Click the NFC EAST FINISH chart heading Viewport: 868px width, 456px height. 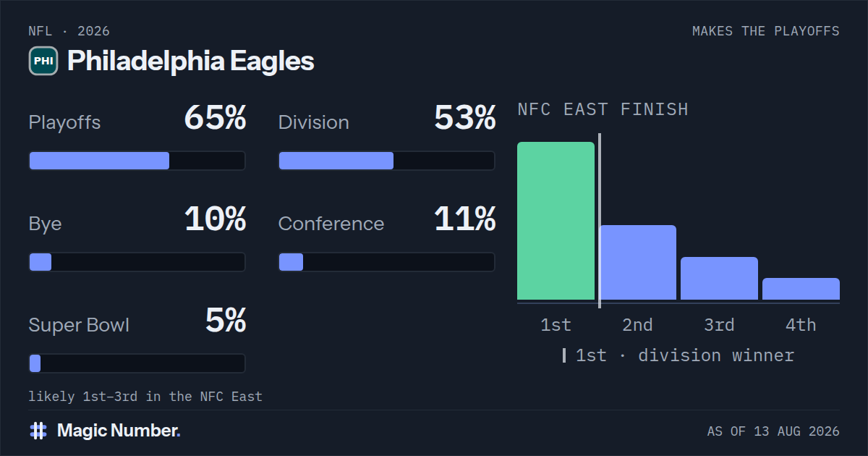coord(603,110)
